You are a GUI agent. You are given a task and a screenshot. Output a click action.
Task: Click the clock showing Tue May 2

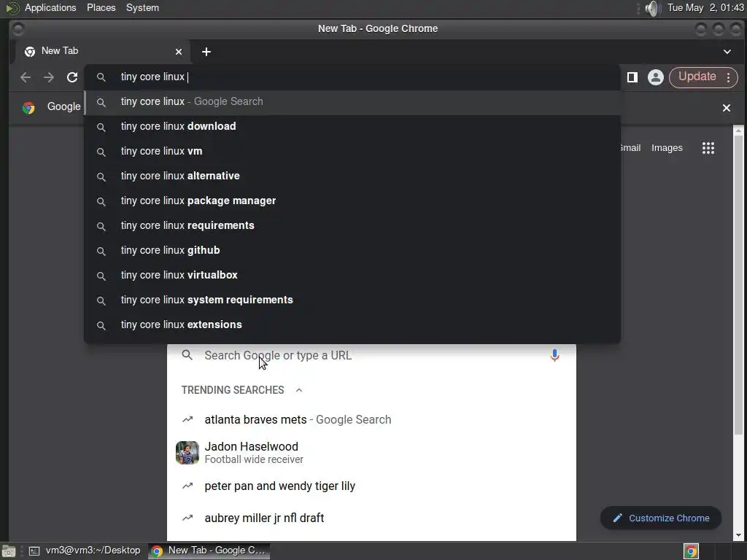click(x=705, y=7)
